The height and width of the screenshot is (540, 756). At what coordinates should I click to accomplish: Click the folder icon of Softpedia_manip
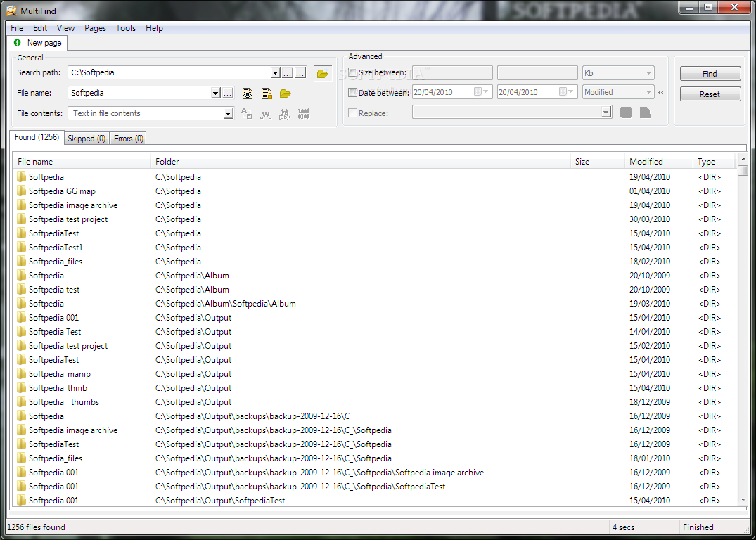coord(21,373)
